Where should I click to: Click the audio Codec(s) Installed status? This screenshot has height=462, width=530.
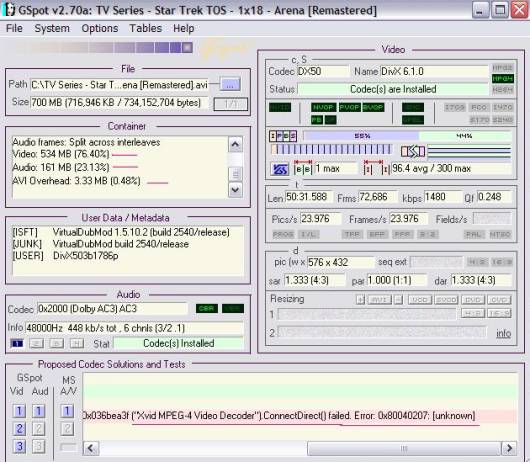[x=179, y=343]
